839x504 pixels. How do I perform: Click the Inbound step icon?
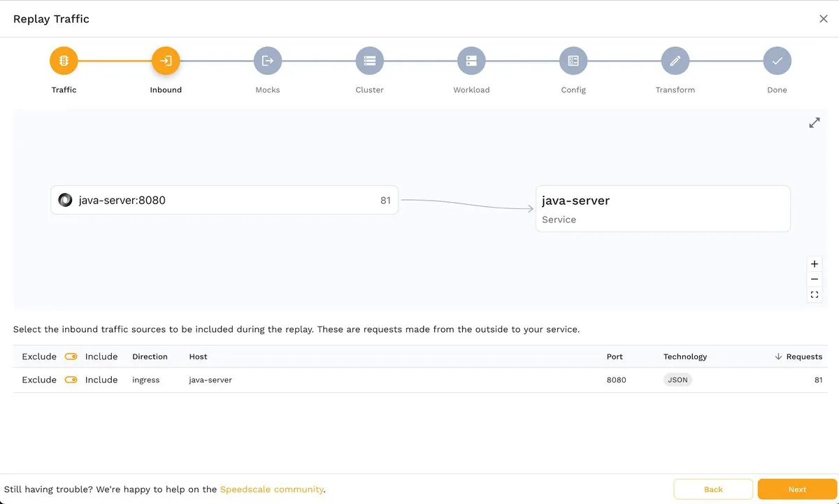pyautogui.click(x=166, y=61)
